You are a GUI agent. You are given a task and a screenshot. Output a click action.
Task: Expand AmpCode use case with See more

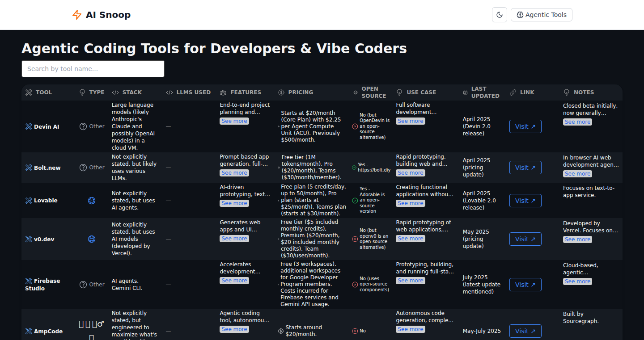click(x=411, y=329)
